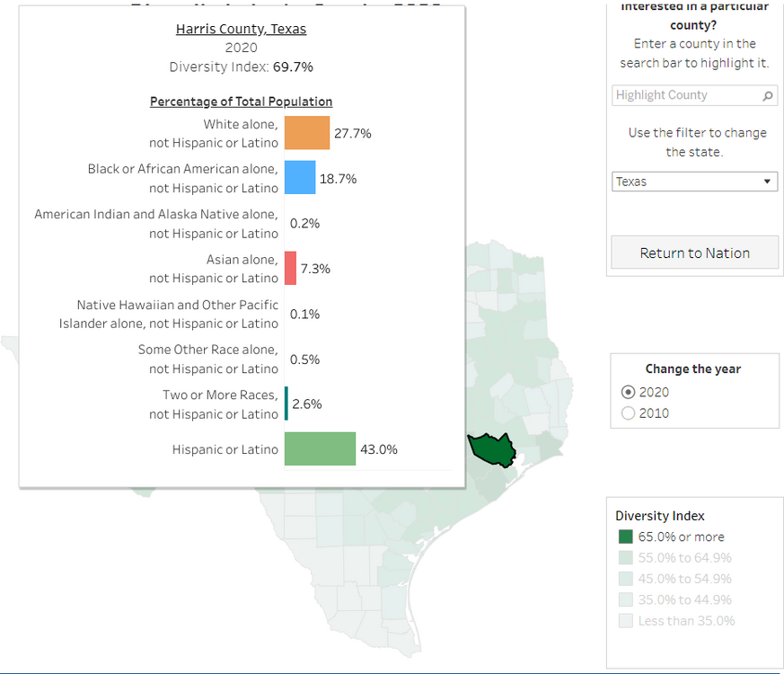Click the teal Two or More Races bar

286,404
